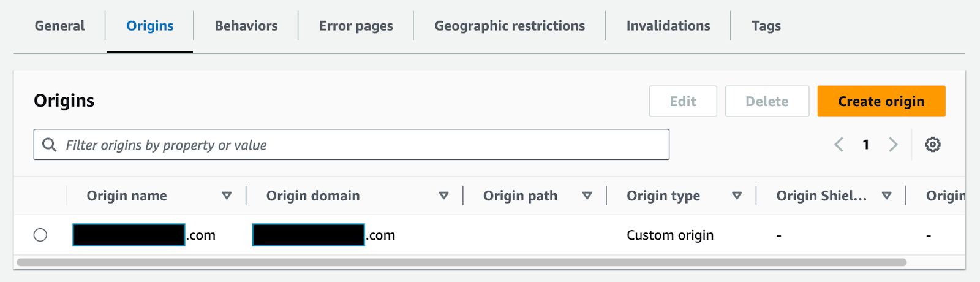Open the Invalidations tab
The width and height of the screenshot is (980, 282).
668,26
